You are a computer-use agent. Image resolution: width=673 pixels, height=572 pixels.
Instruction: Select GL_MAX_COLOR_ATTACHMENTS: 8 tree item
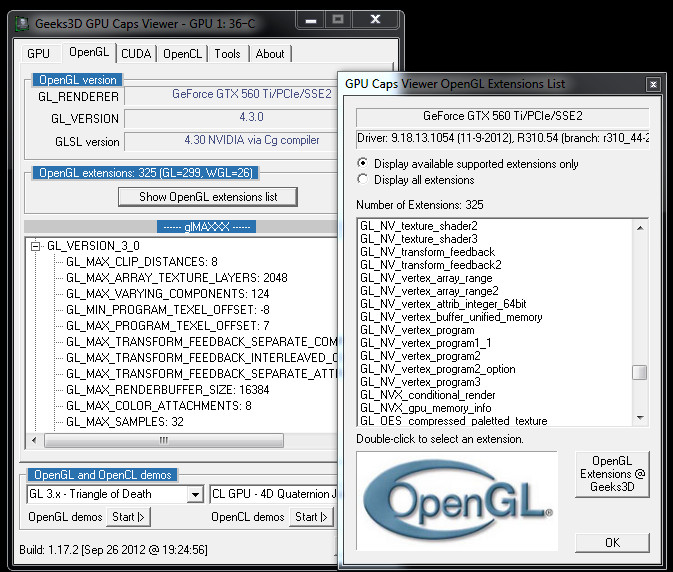[x=159, y=406]
